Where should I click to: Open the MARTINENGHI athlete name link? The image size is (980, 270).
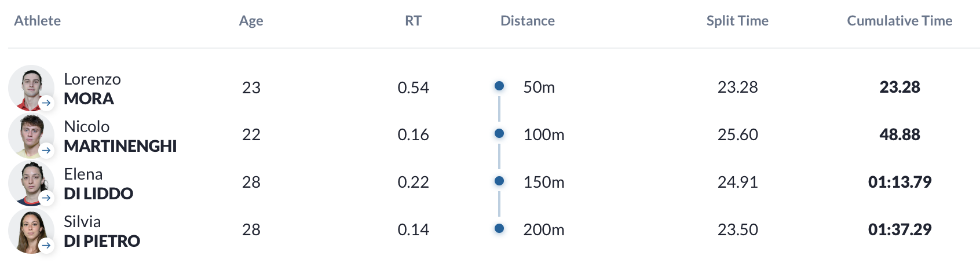120,146
